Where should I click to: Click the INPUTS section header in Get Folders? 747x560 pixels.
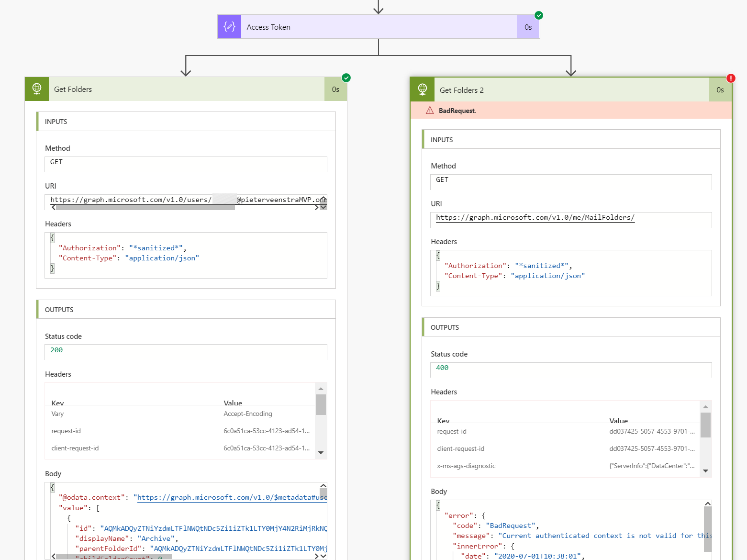[186, 122]
